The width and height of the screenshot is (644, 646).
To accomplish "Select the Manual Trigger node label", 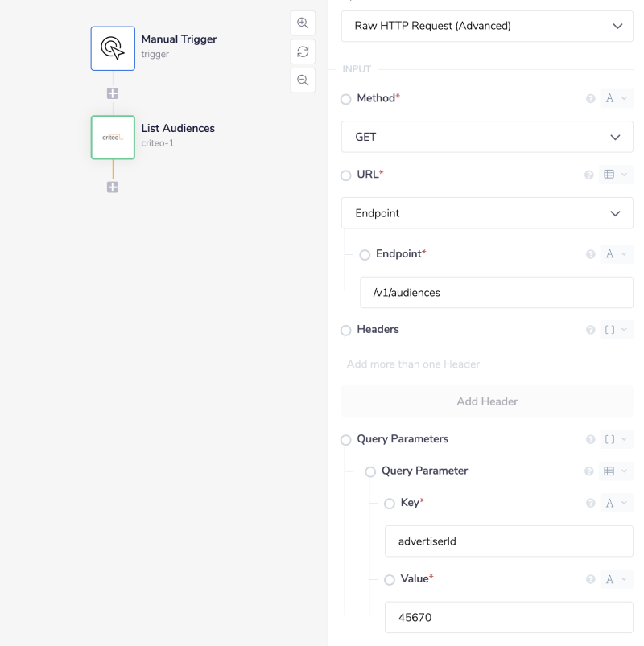I will point(178,39).
